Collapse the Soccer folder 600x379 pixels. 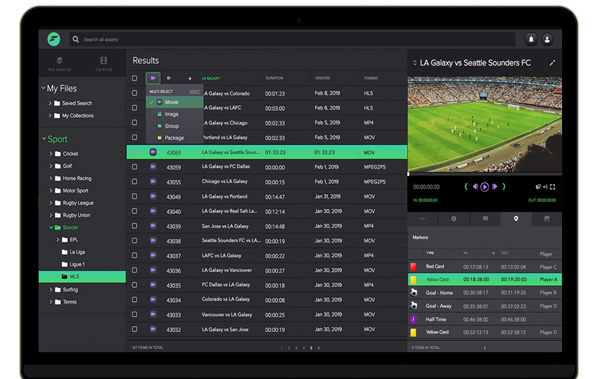pos(51,227)
